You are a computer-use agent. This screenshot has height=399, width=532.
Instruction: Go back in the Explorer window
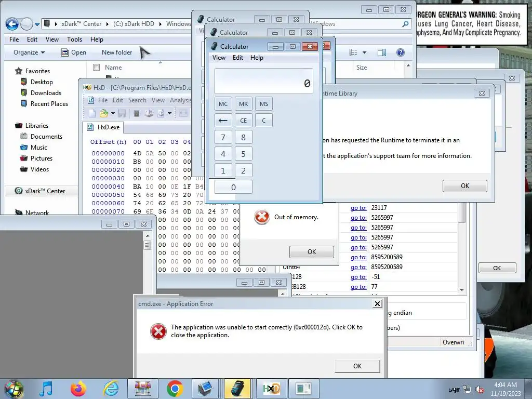(12, 24)
